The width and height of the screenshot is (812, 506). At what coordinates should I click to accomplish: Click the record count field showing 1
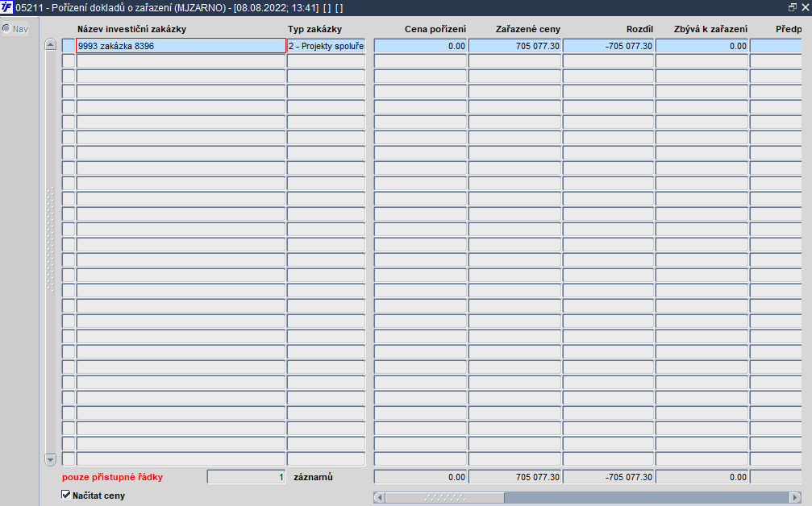pyautogui.click(x=247, y=476)
